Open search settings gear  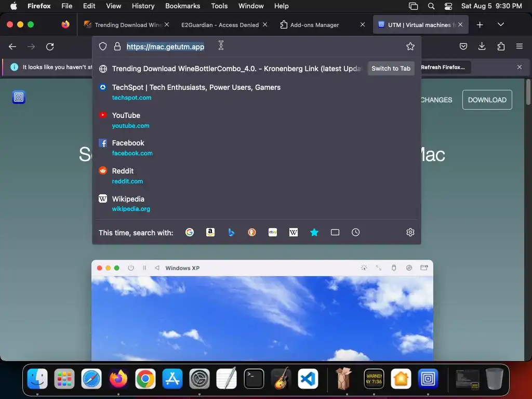tap(410, 232)
